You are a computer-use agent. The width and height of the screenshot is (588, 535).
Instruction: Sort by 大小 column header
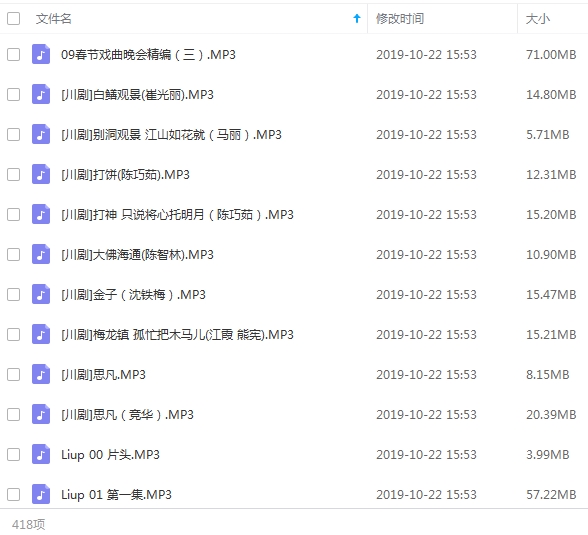(538, 18)
